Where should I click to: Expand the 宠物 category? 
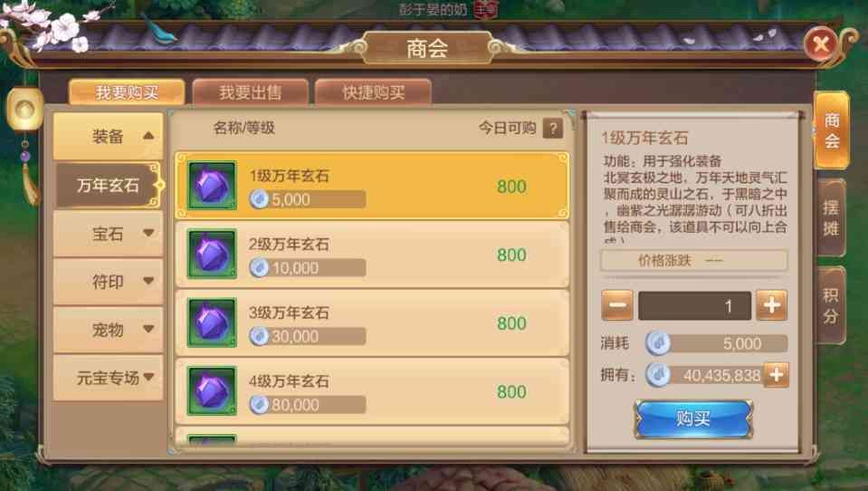(109, 330)
